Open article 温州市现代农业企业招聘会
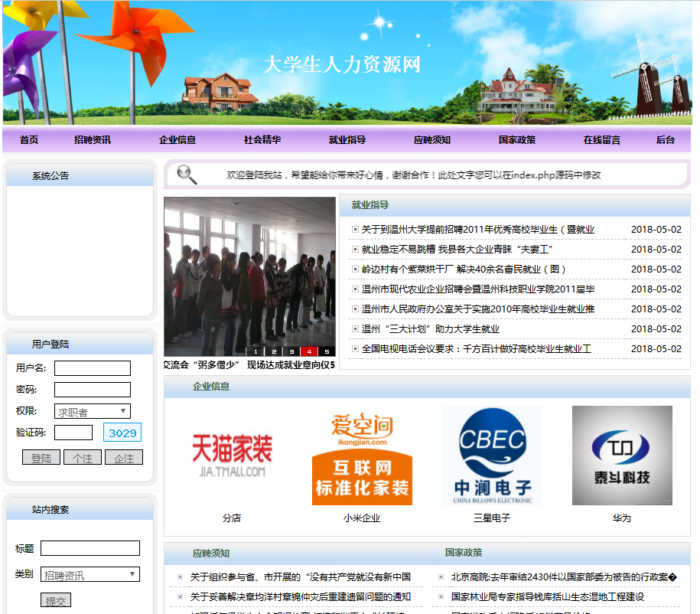This screenshot has width=700, height=614. pyautogui.click(x=477, y=289)
